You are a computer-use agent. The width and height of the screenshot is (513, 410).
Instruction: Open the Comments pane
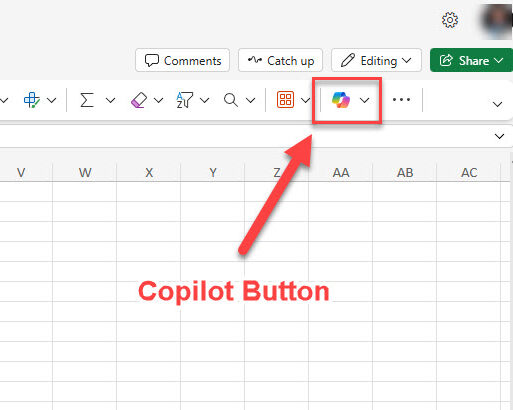(x=183, y=60)
